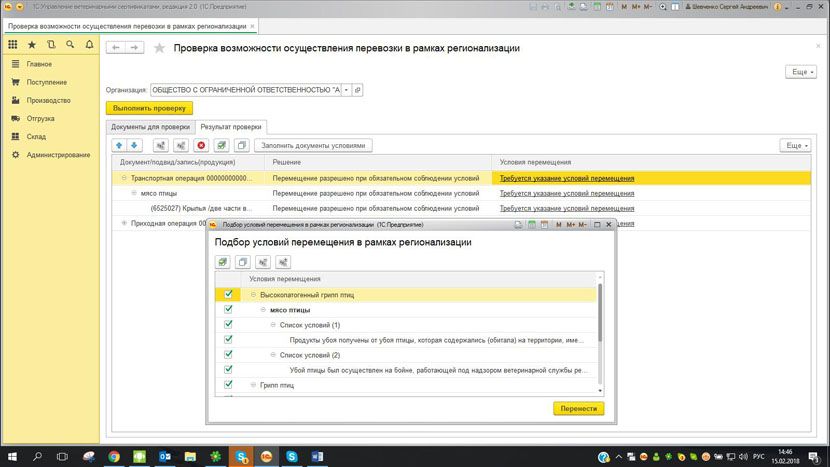This screenshot has height=467, width=830.
Task: Collapse мясо птицы row in the results table
Action: 134,193
